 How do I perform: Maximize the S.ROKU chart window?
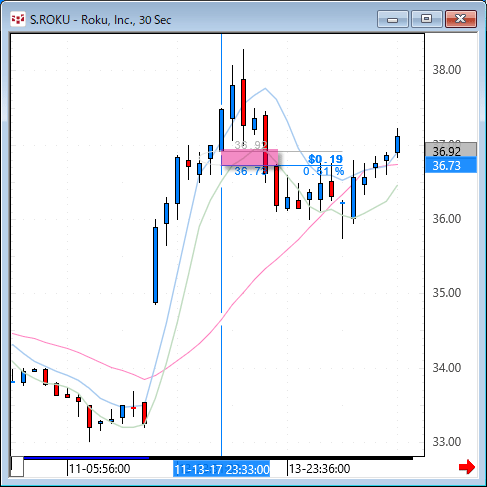(x=427, y=19)
